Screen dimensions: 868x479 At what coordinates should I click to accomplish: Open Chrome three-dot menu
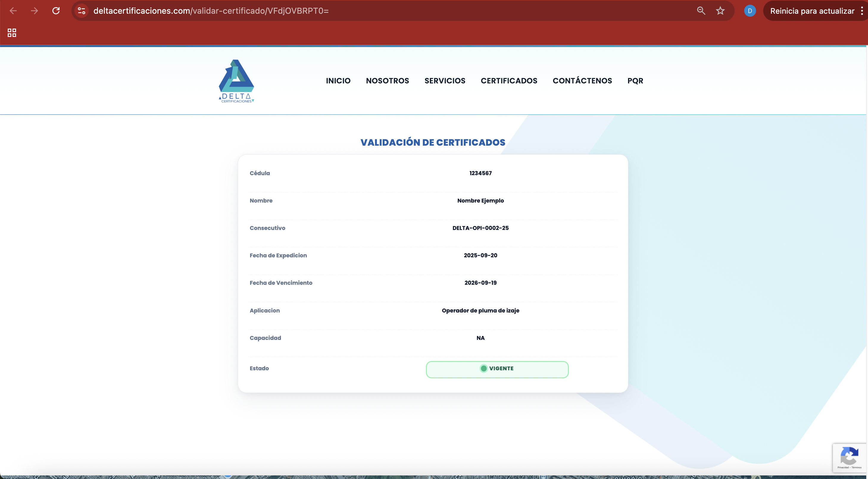pos(862,11)
